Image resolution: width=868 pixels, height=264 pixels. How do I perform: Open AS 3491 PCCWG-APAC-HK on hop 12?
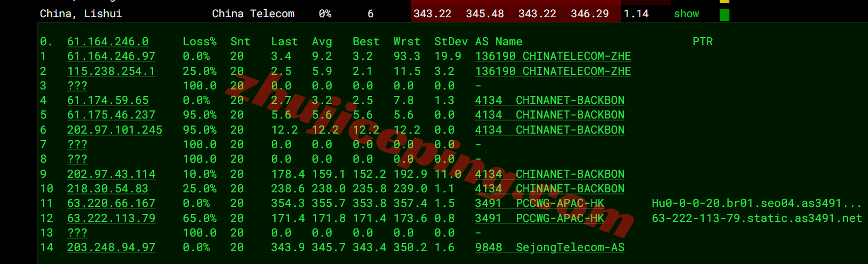pos(539,218)
